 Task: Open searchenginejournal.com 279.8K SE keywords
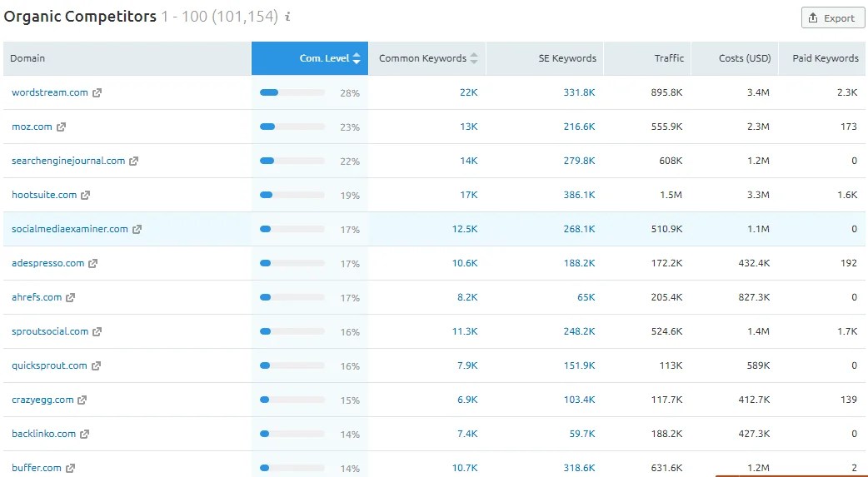tap(579, 161)
